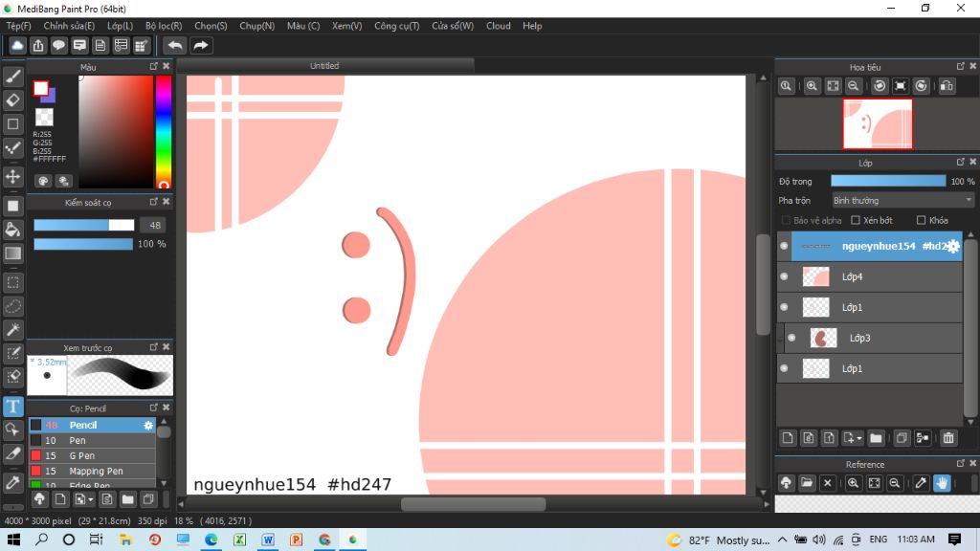Screen dimensions: 980x551
Task: Select the Mapping Pen brush
Action: point(92,471)
